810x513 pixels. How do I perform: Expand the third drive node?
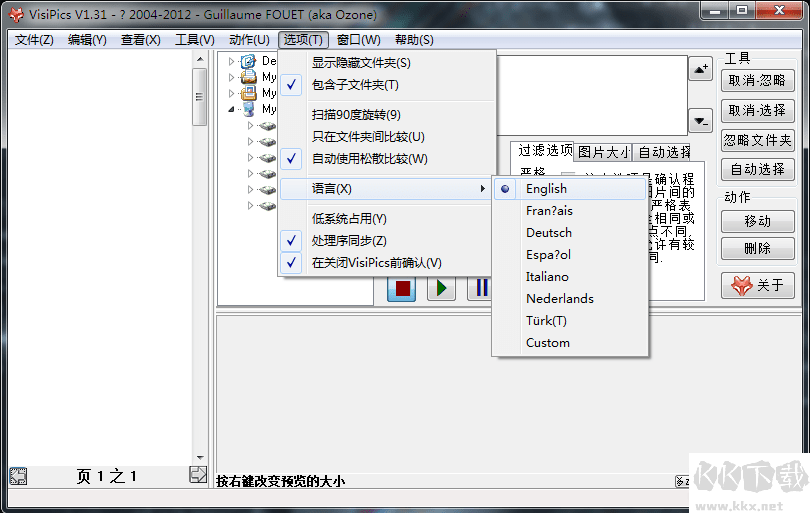tap(251, 158)
